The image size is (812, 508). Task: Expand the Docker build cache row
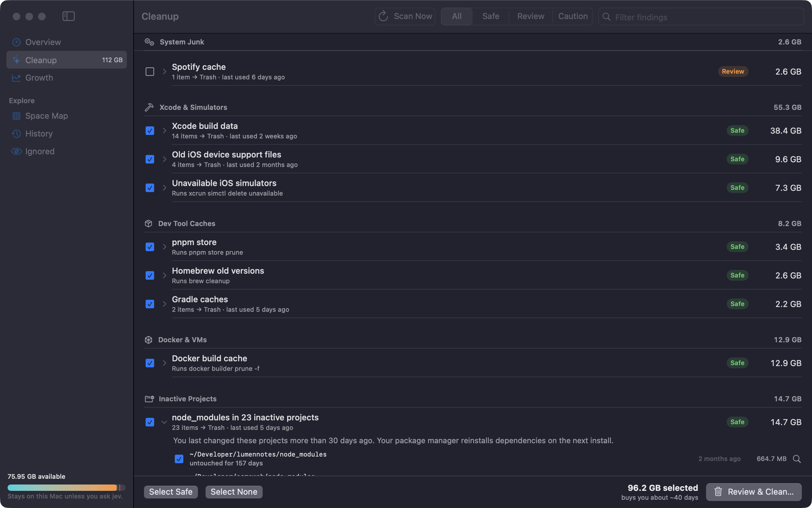click(164, 363)
